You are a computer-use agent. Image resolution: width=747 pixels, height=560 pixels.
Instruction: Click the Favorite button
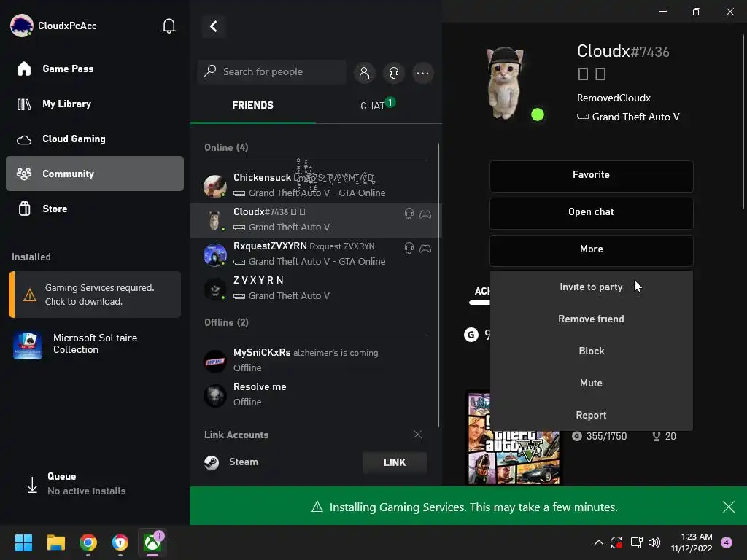[591, 175]
